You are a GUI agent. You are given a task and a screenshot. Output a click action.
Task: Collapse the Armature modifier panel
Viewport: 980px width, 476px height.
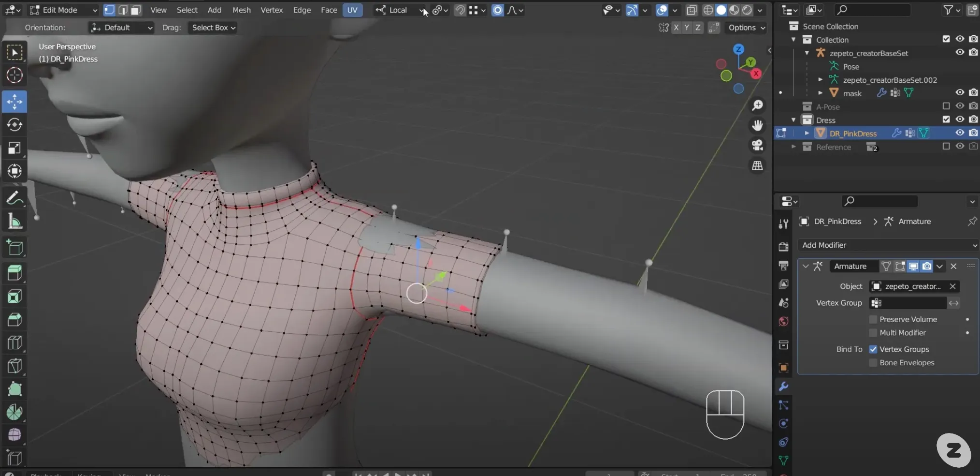(806, 266)
